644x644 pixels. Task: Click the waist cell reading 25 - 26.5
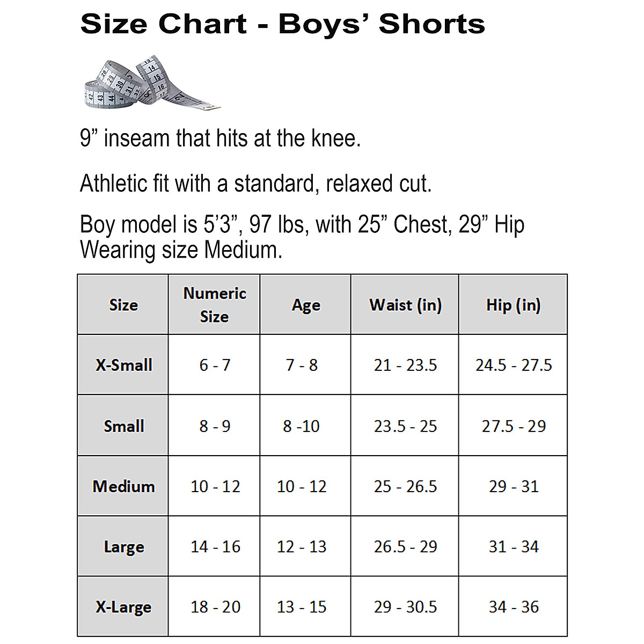point(405,486)
